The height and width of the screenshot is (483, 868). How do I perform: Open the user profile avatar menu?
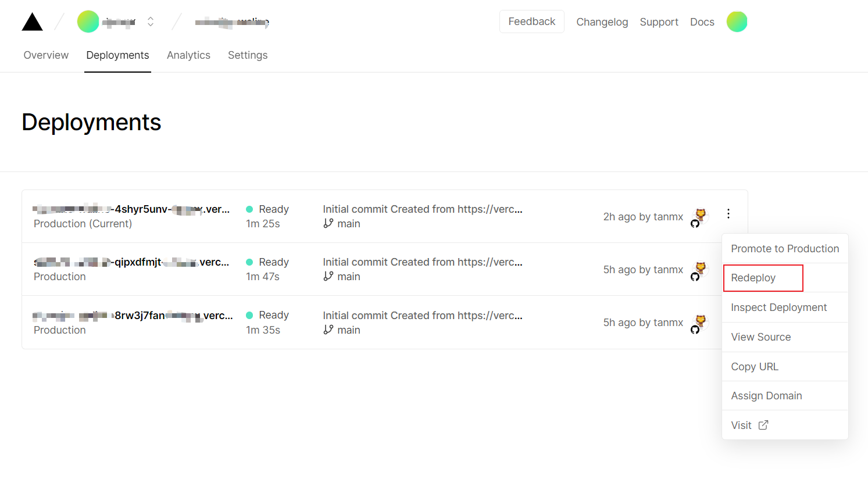pyautogui.click(x=737, y=22)
